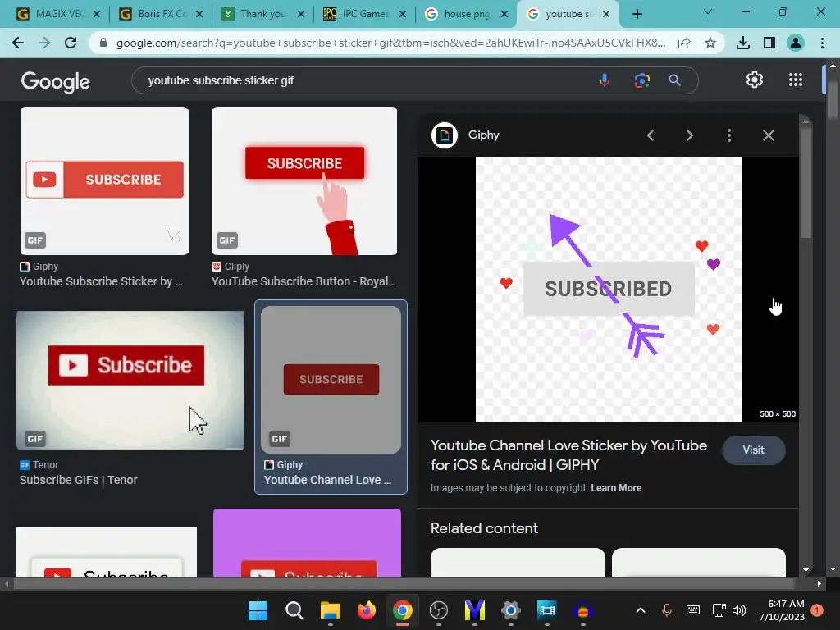
Task: Open Windows taskbar search
Action: [x=294, y=610]
